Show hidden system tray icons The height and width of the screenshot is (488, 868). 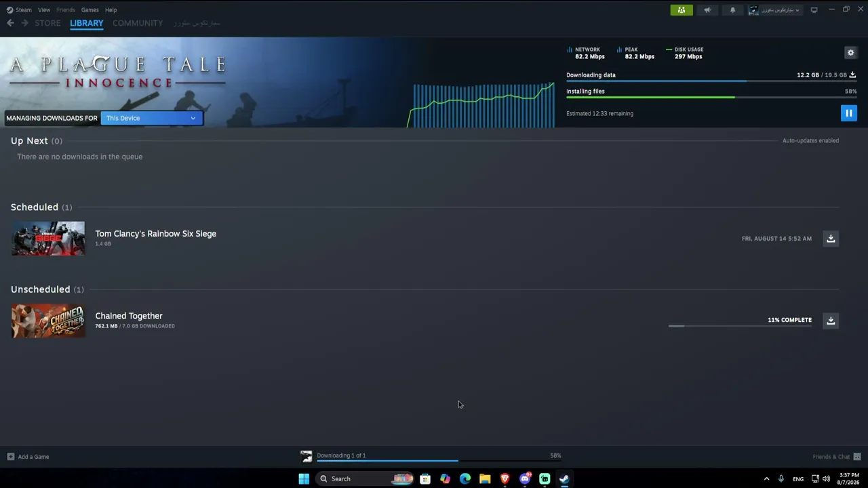(766, 479)
